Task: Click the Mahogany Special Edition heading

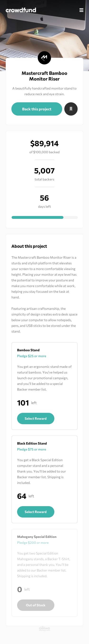Action: (37, 536)
